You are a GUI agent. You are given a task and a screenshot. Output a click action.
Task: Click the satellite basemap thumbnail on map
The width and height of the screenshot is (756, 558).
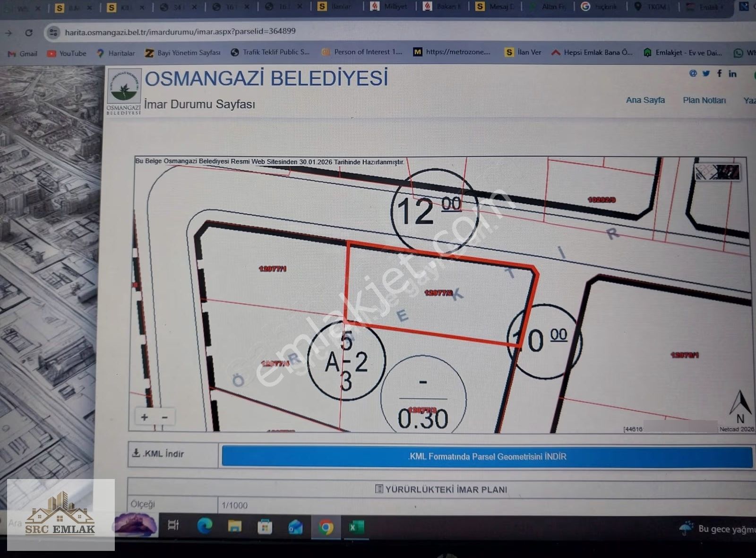pyautogui.click(x=717, y=172)
